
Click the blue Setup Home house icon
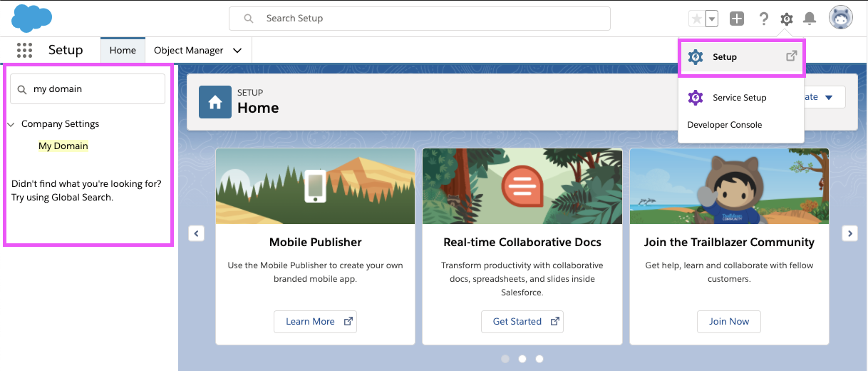[x=215, y=102]
